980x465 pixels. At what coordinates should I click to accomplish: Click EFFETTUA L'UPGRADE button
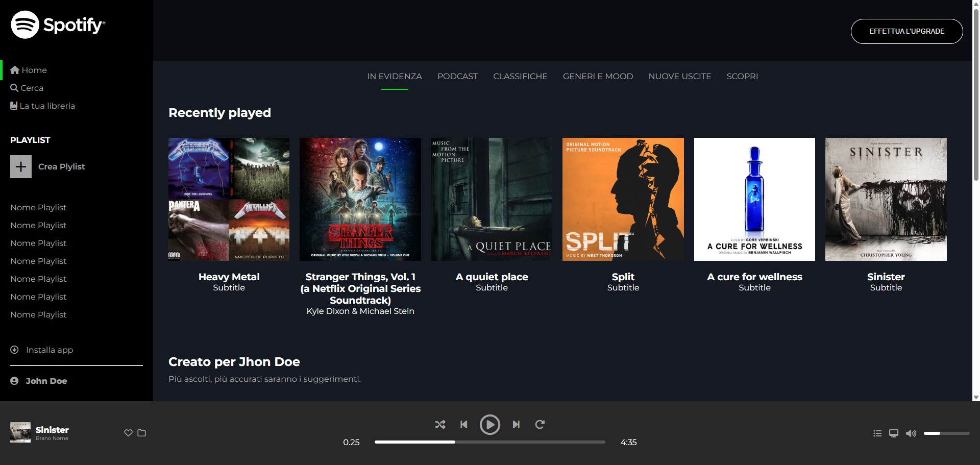(906, 31)
